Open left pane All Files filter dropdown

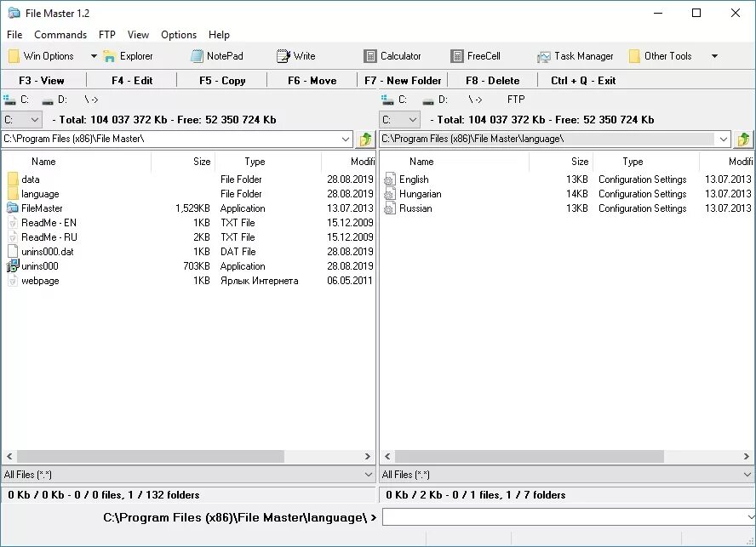369,475
